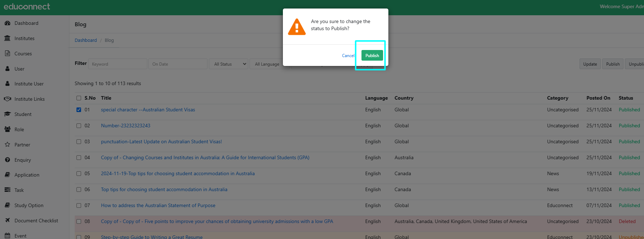
Task: Open 'How to address the Australian Statement of Purpose'
Action: point(158,205)
